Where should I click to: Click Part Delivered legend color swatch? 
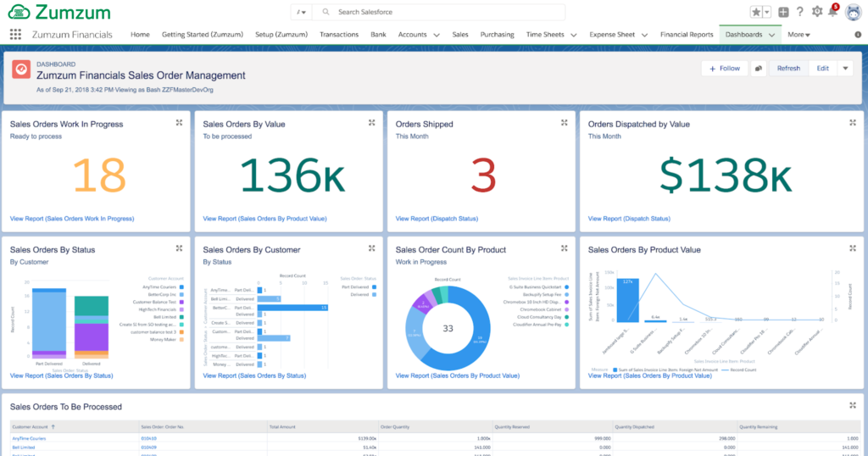coord(374,287)
